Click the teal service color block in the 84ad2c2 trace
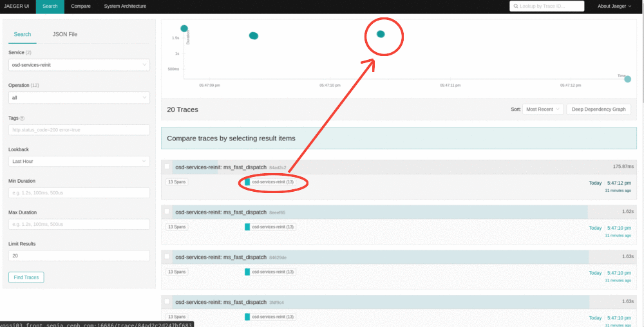Image resolution: width=644 pixels, height=327 pixels. [247, 182]
